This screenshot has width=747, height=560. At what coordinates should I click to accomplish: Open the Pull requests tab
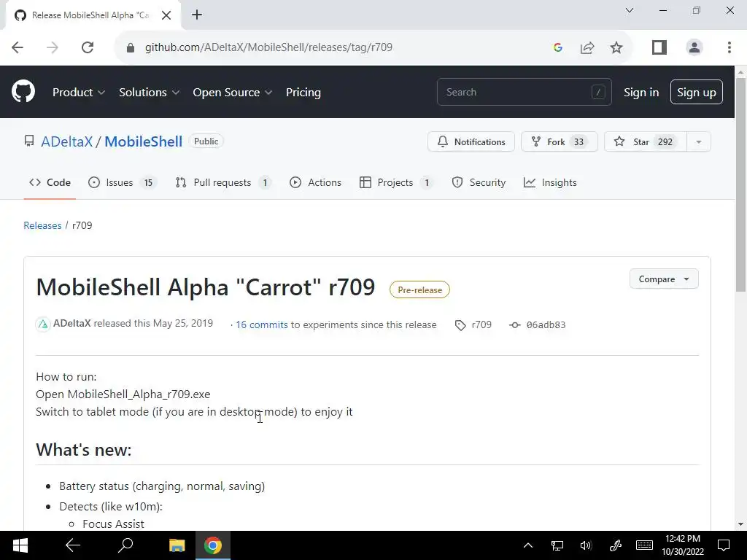coord(223,182)
